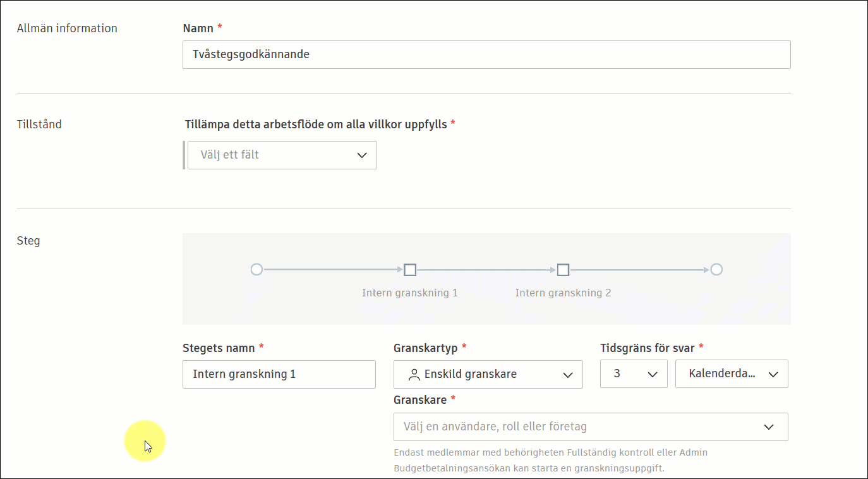Viewport: 868px width, 479px height.
Task: Click the start circle node in the workflow diagram
Action: tap(256, 269)
